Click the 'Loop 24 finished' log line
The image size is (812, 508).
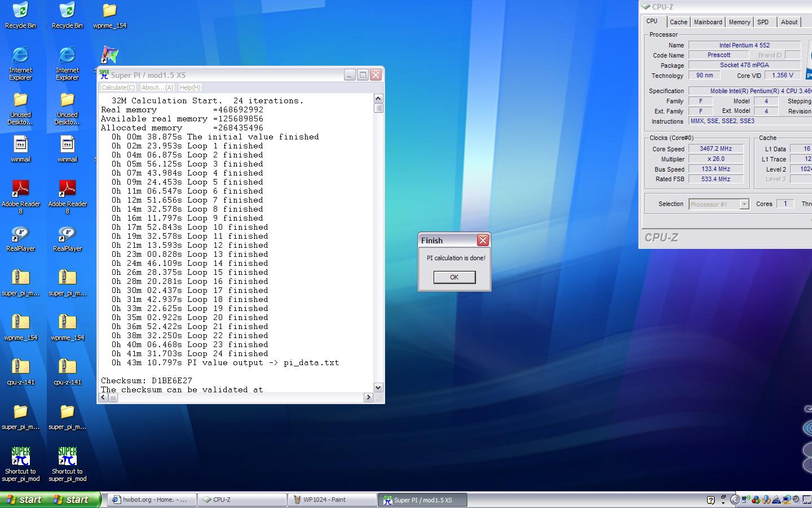click(190, 353)
